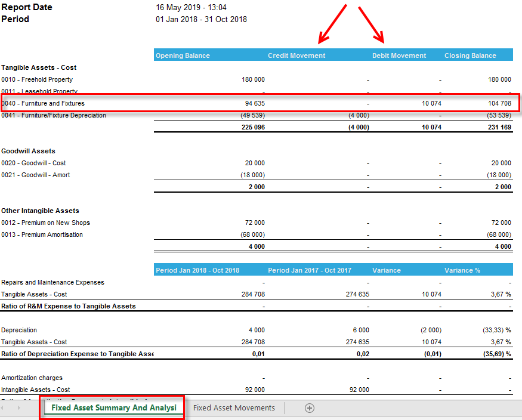Select Premium on New Shops row label
522x420 pixels.
45,223
